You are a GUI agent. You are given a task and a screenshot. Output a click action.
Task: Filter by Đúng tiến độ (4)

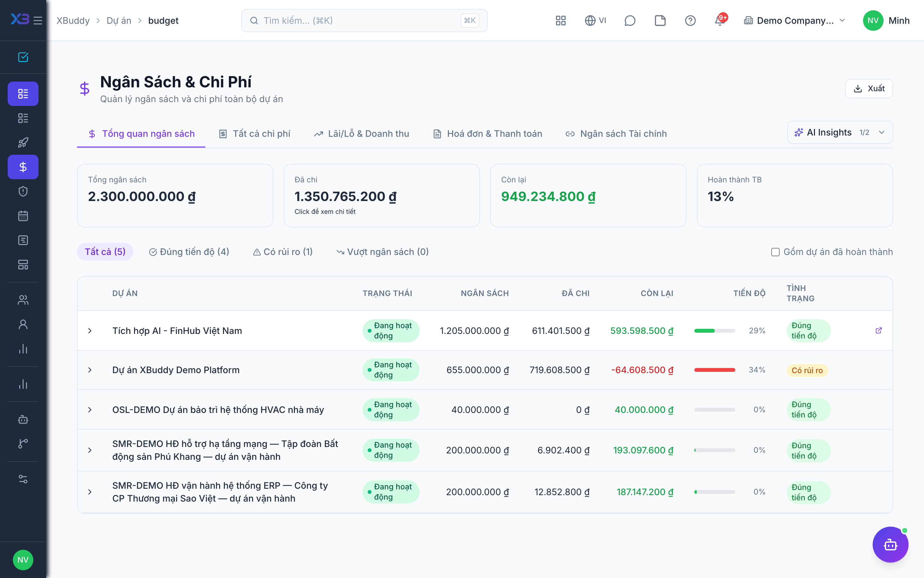pos(189,251)
